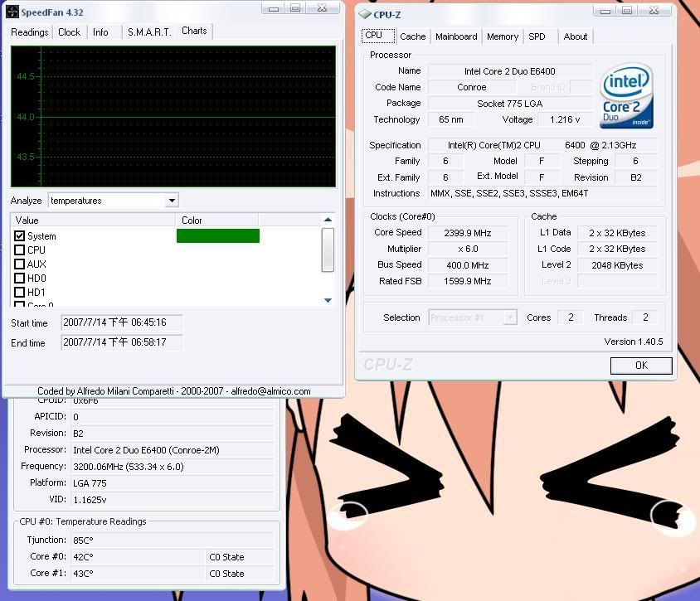Open the SpeedFan Info tab
Screen dimensions: 700x601
(100, 32)
